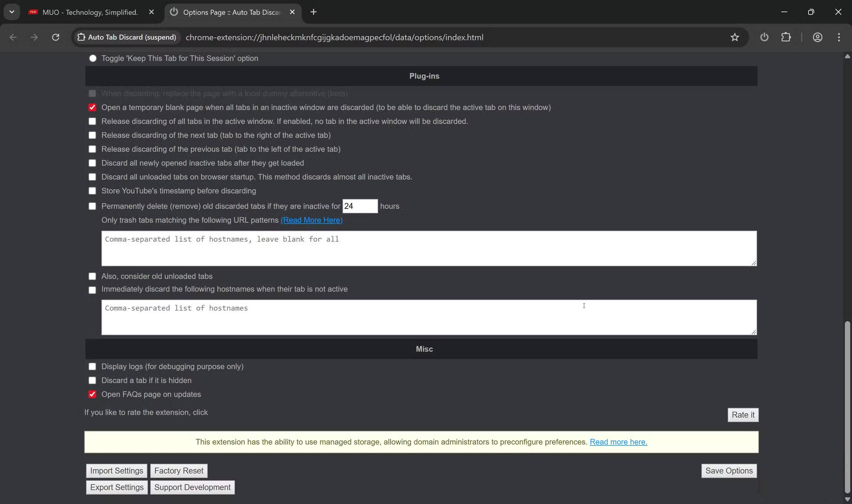Click inside the hours value field showing 24
This screenshot has width=852, height=504.
click(x=360, y=206)
